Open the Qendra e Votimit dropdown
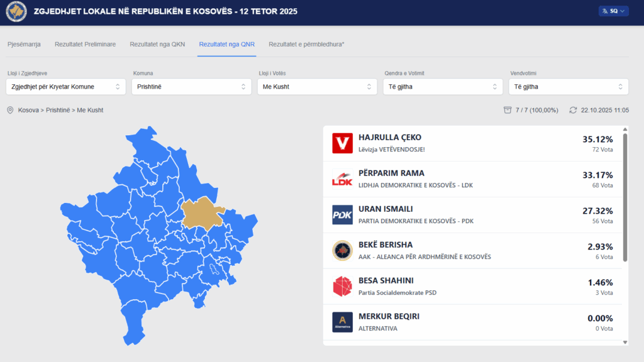The image size is (644, 362). point(443,87)
